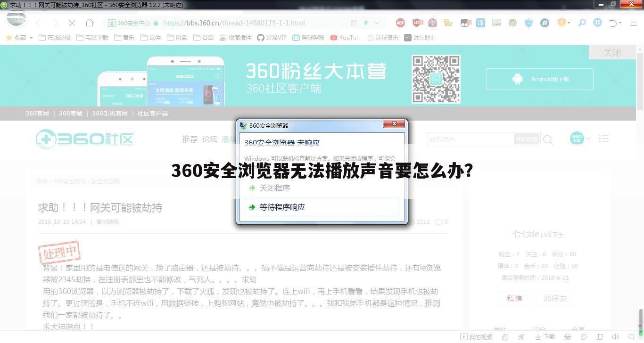This screenshot has width=644, height=343.
Task: Open the 音乐 bookmark folder
Action: (x=124, y=37)
